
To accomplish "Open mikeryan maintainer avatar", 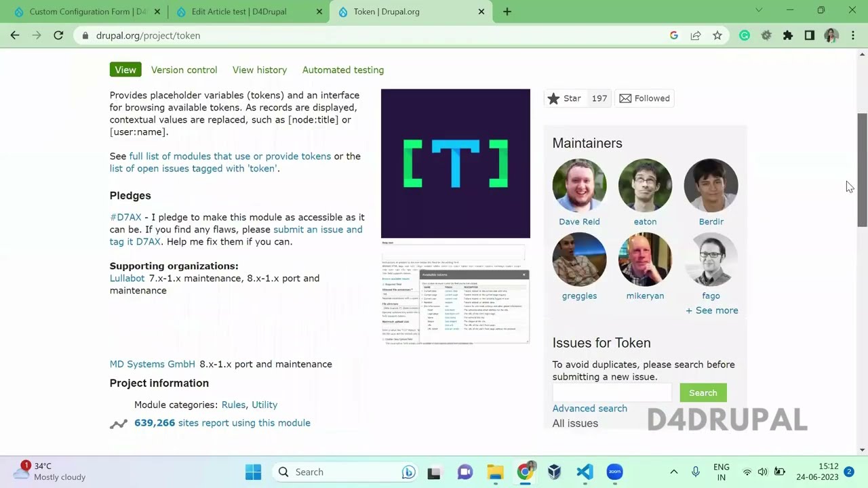I will pyautogui.click(x=645, y=260).
